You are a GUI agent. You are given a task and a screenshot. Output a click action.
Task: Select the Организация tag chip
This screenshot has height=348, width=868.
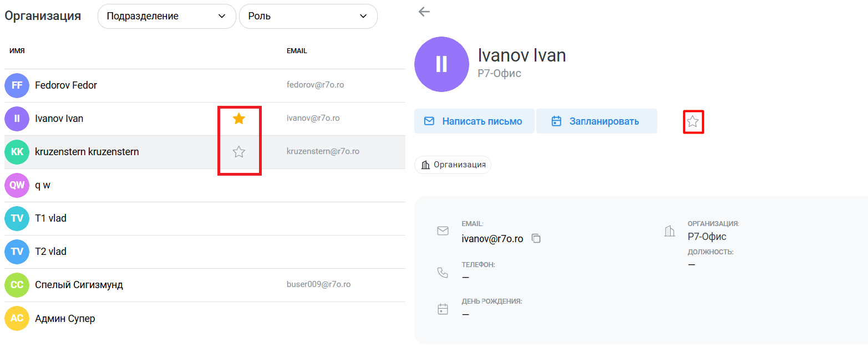(453, 165)
